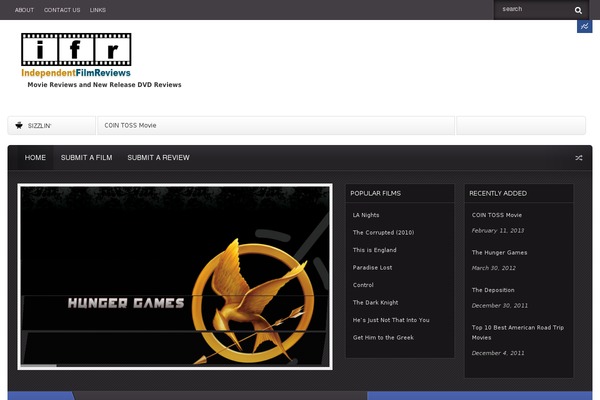Click the date December 30, 2011

coord(500,305)
